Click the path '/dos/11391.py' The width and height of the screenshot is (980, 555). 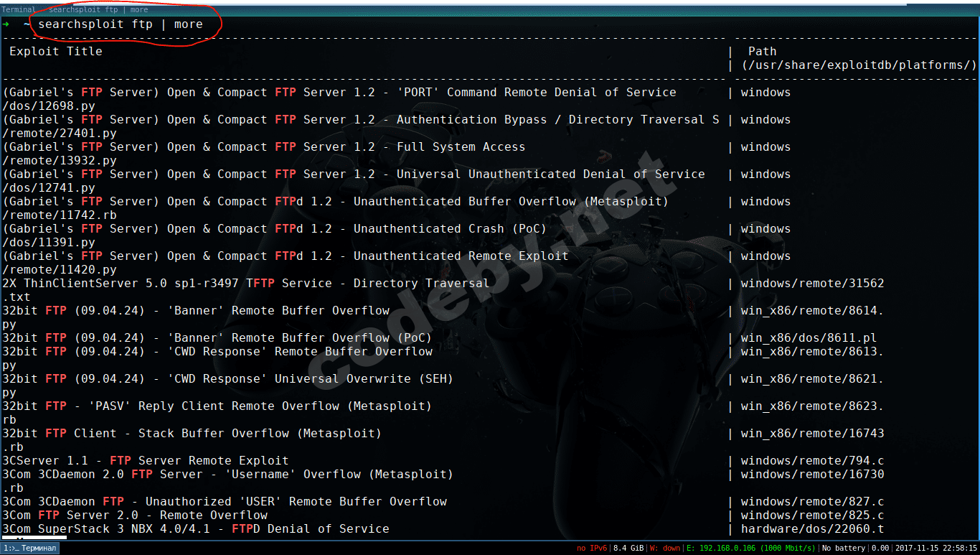[49, 243]
